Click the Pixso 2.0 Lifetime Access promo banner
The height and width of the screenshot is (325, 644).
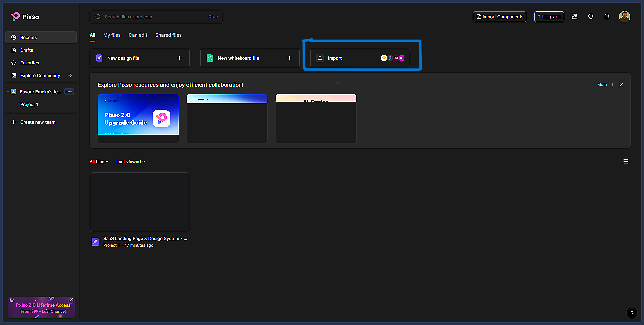tap(41, 308)
